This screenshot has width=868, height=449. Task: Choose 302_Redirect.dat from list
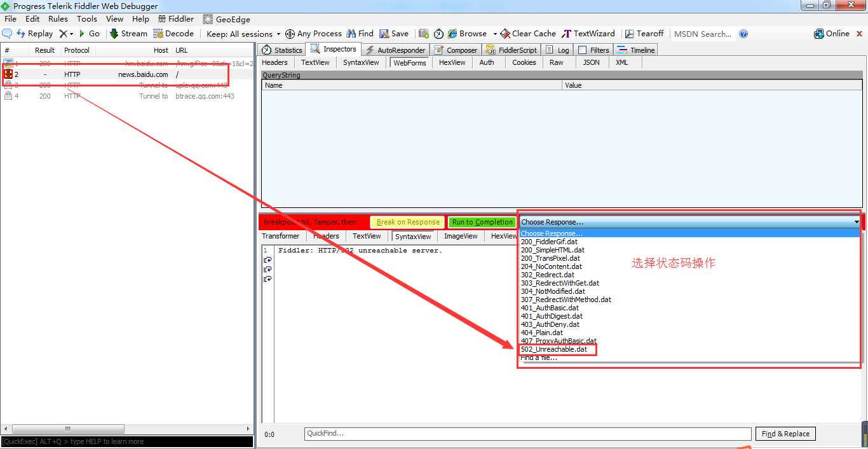548,275
